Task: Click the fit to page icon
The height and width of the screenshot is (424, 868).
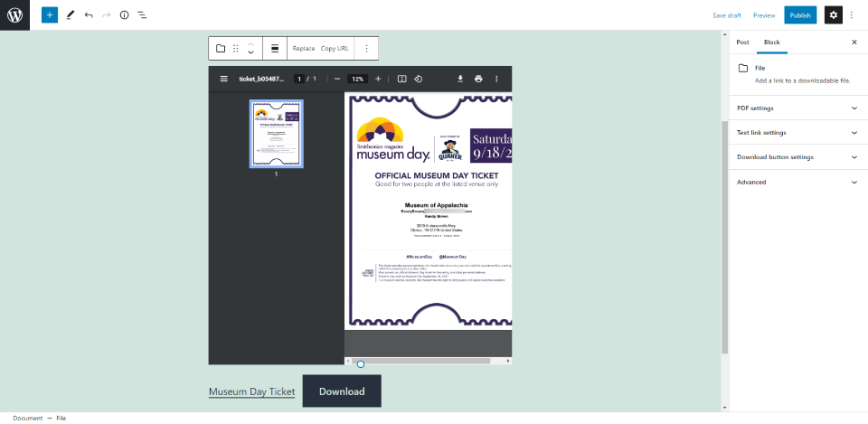Action: click(x=402, y=79)
